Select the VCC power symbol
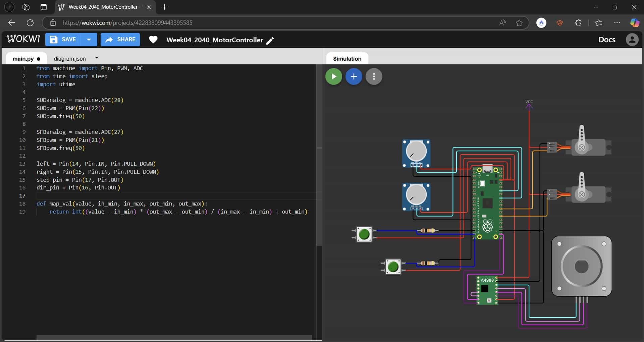Image resolution: width=644 pixels, height=342 pixels. (529, 105)
